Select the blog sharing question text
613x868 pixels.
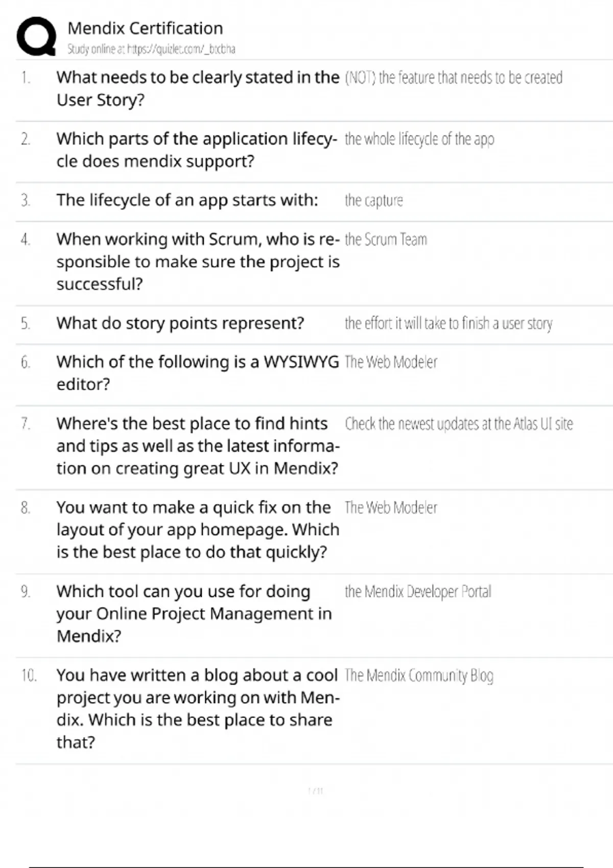click(198, 708)
